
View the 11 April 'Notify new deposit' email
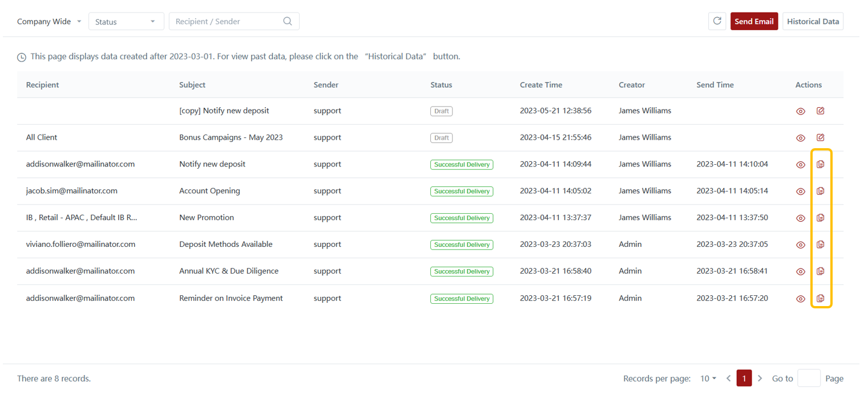pyautogui.click(x=801, y=165)
